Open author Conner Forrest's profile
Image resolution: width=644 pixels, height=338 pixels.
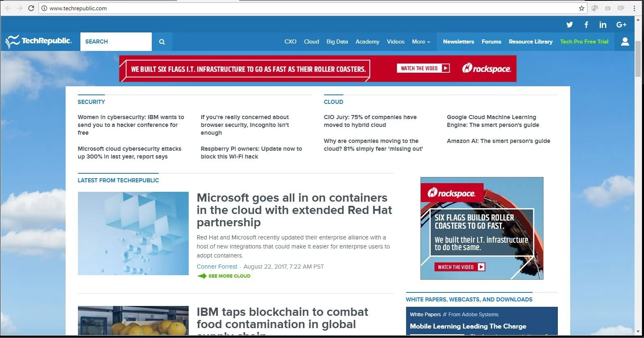[217, 267]
